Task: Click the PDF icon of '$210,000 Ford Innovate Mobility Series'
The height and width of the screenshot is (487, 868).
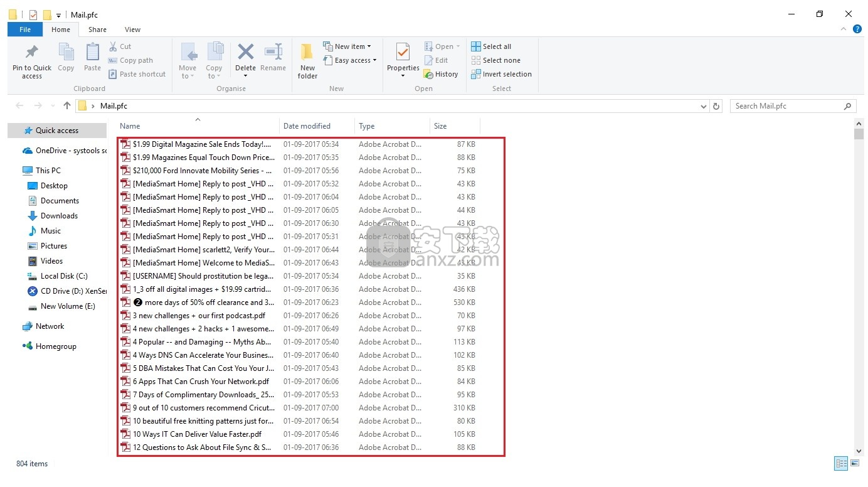Action: [x=125, y=171]
